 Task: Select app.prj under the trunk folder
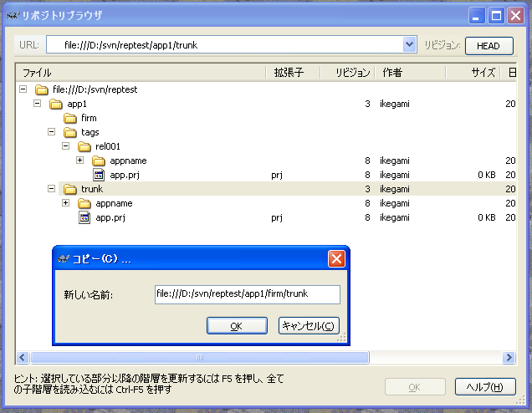[x=110, y=217]
